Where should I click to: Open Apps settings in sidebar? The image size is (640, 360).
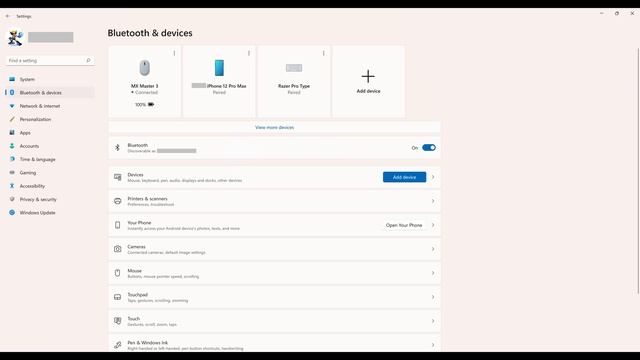[50, 133]
